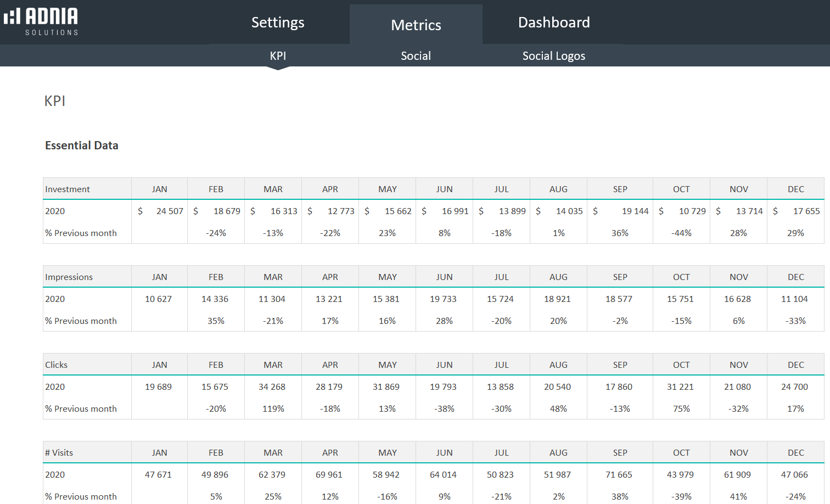Open the Social Logos sub-tab
Viewport: 830px width, 504px height.
click(553, 56)
